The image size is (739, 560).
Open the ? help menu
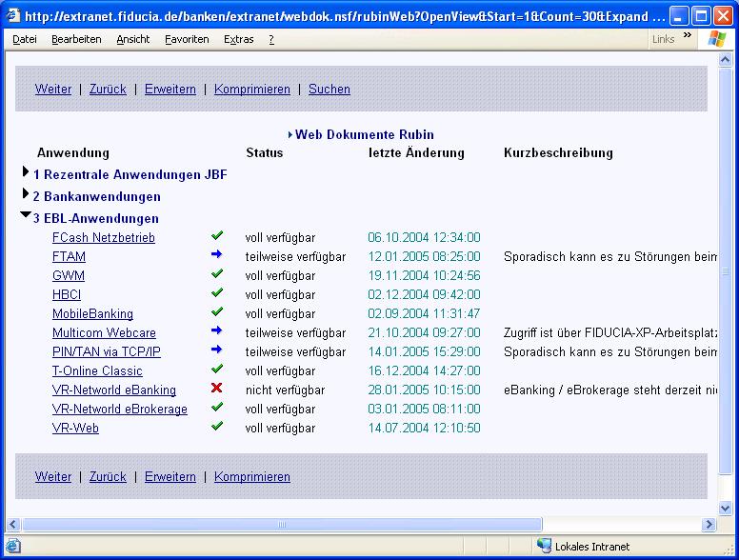click(271, 40)
